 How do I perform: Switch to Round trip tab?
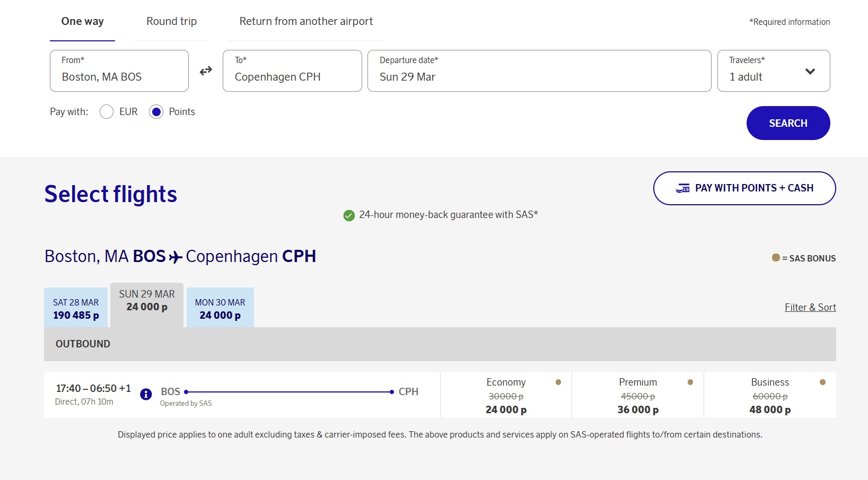(171, 22)
